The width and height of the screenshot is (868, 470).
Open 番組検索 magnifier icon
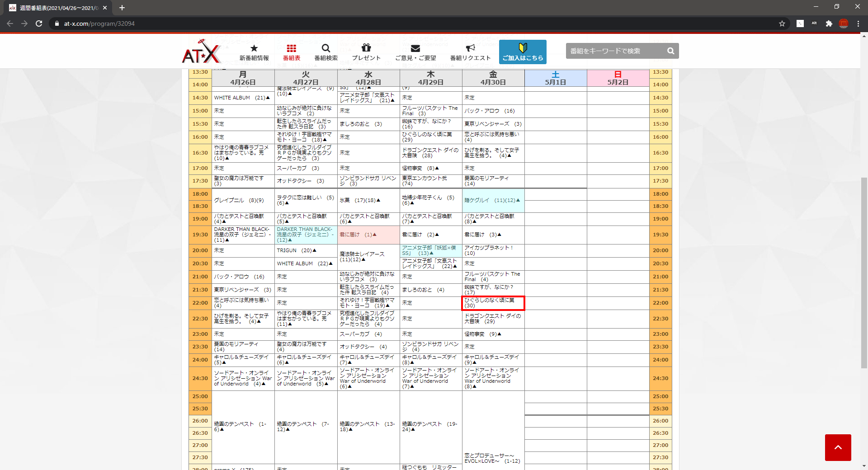point(326,48)
